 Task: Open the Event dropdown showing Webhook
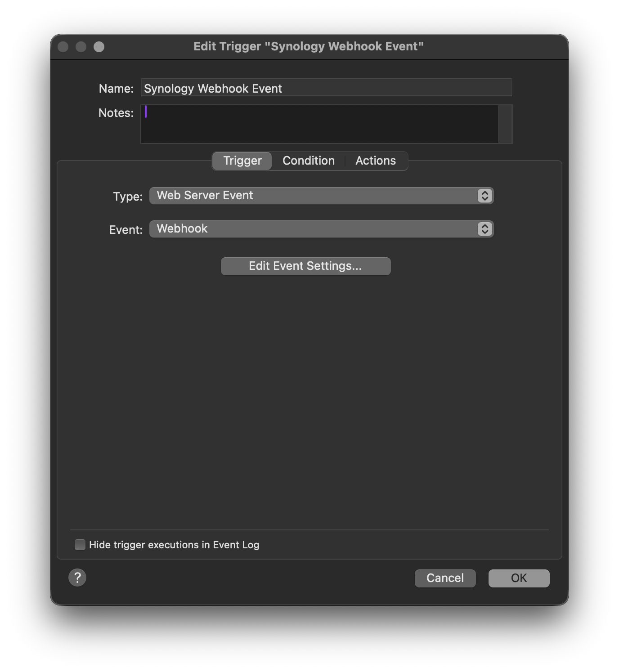tap(322, 229)
